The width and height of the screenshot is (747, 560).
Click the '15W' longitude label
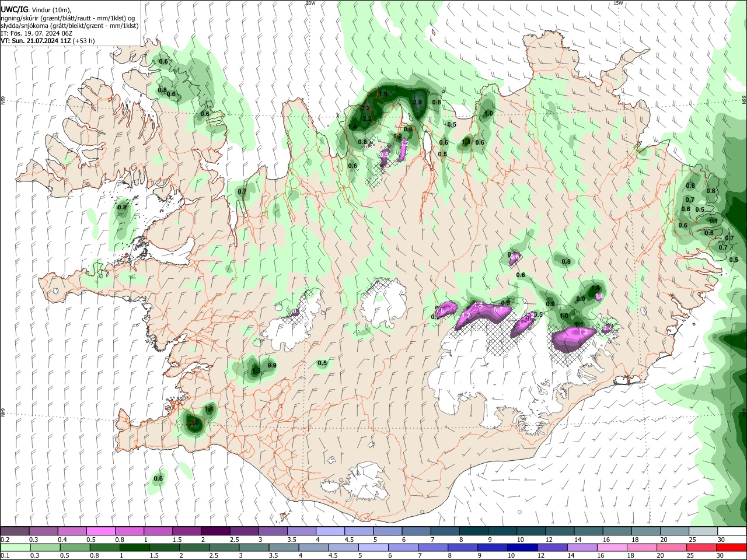(618, 3)
